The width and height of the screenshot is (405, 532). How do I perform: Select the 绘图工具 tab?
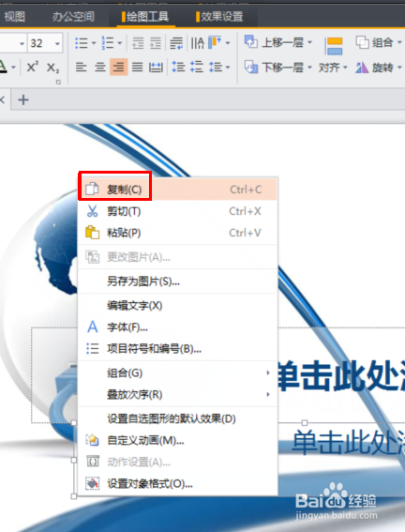pyautogui.click(x=145, y=16)
